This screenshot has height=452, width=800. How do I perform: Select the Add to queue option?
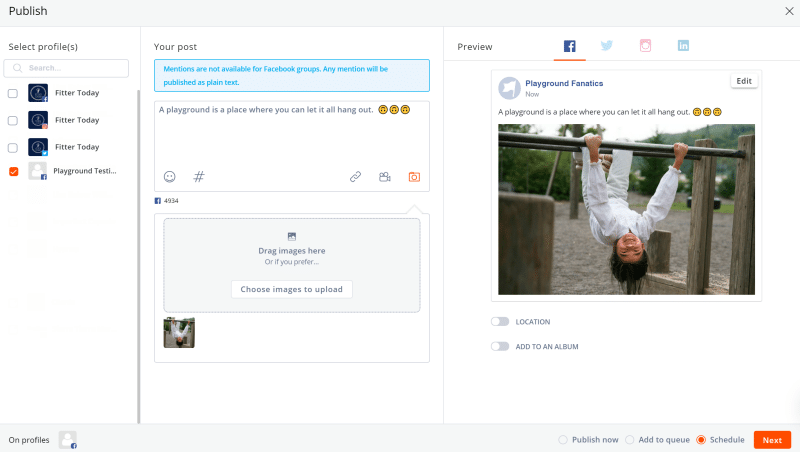(629, 440)
